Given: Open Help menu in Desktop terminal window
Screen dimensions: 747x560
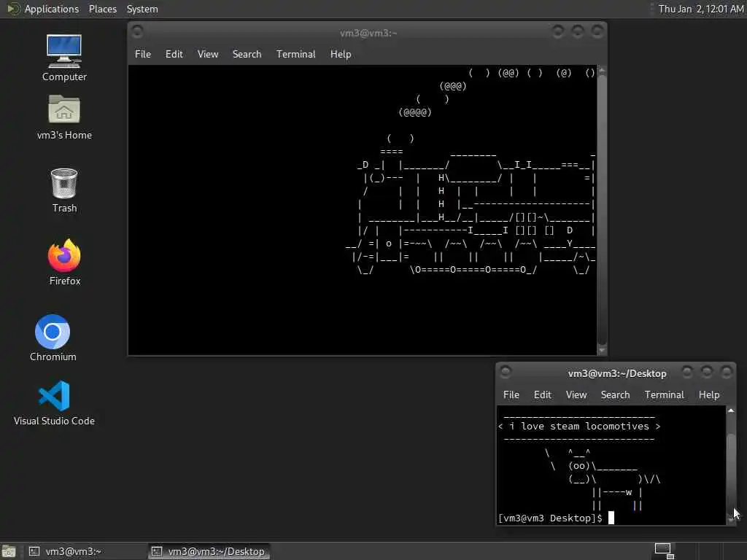Looking at the screenshot, I should point(709,394).
